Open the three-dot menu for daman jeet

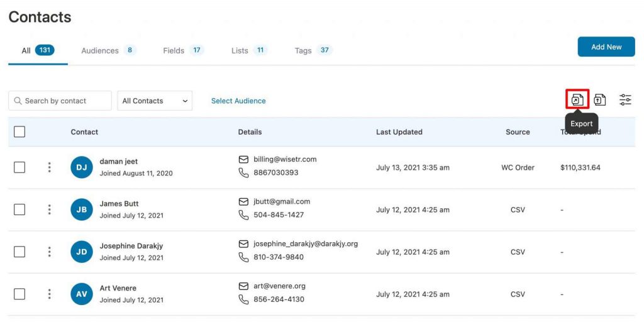[49, 167]
